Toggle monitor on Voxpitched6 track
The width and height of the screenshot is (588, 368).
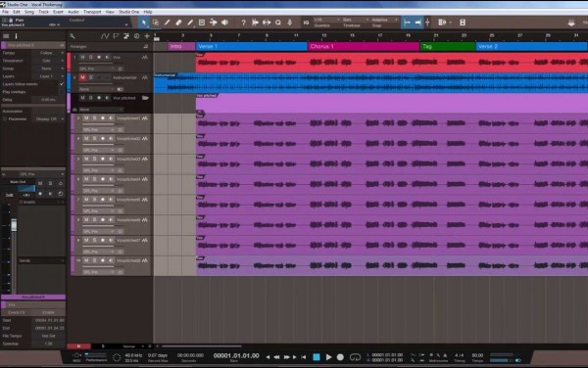[111, 220]
